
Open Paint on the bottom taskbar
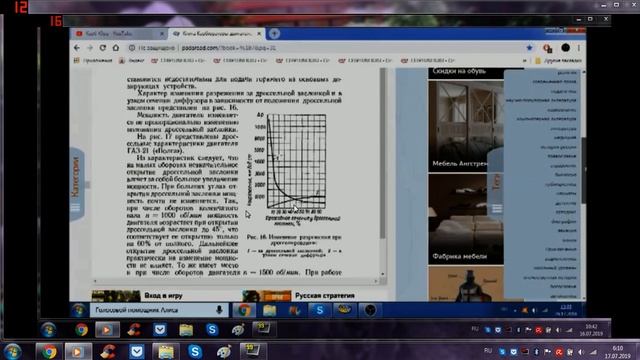click(x=224, y=351)
